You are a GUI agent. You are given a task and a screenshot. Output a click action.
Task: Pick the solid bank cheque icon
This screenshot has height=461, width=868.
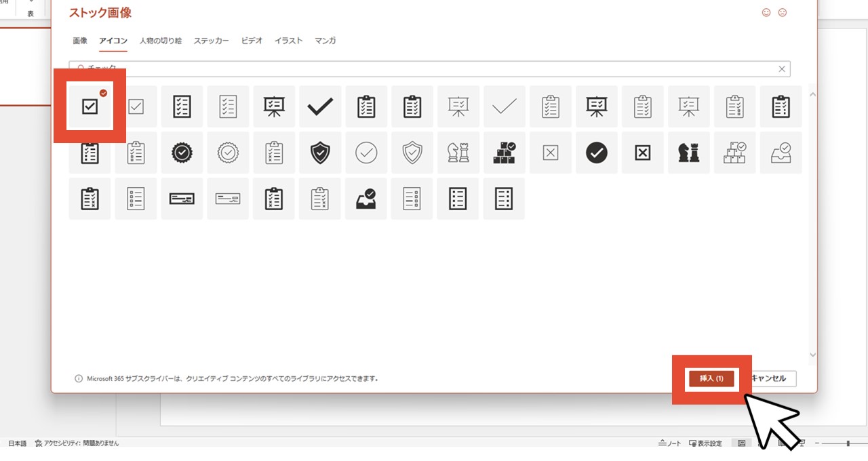pos(182,199)
